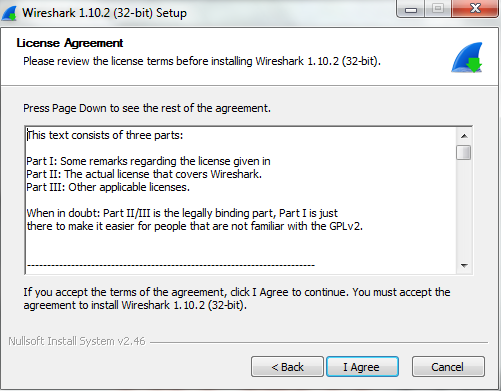Click the Wireshark installer logo with green arrow
This screenshot has width=501, height=391.
(x=467, y=57)
